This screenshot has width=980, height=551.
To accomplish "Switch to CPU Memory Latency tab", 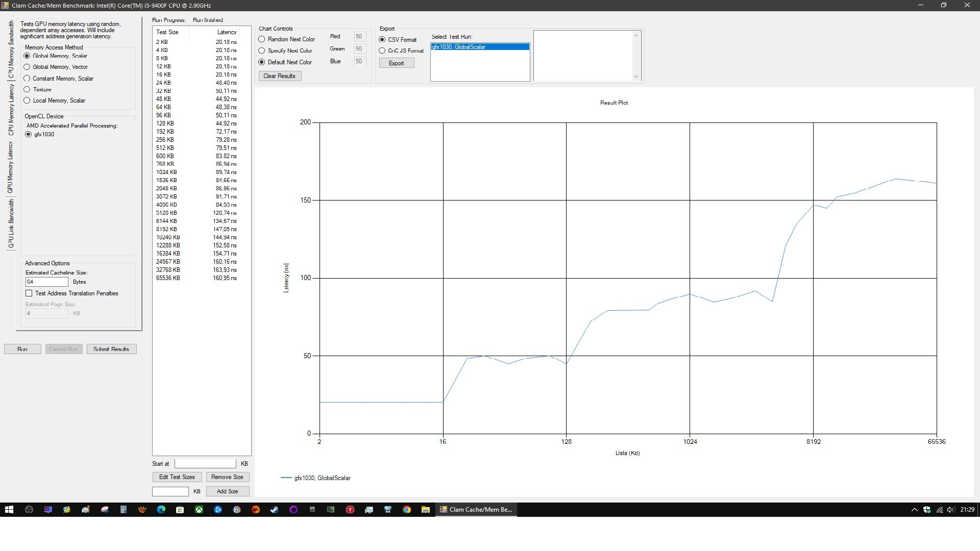I will [x=11, y=109].
